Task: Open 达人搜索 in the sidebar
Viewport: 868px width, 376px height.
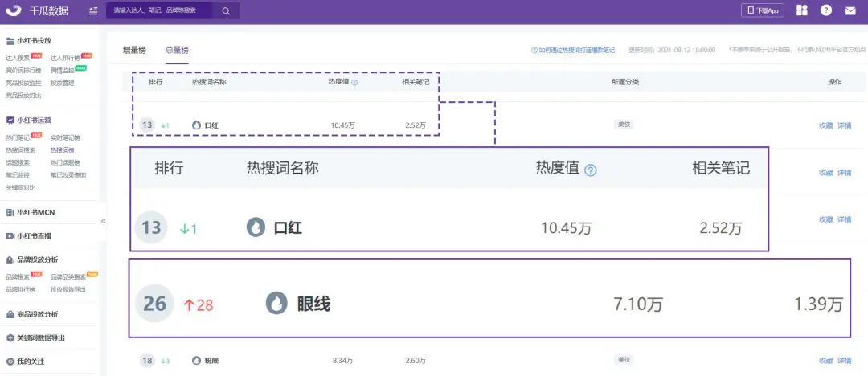Action: [18, 58]
